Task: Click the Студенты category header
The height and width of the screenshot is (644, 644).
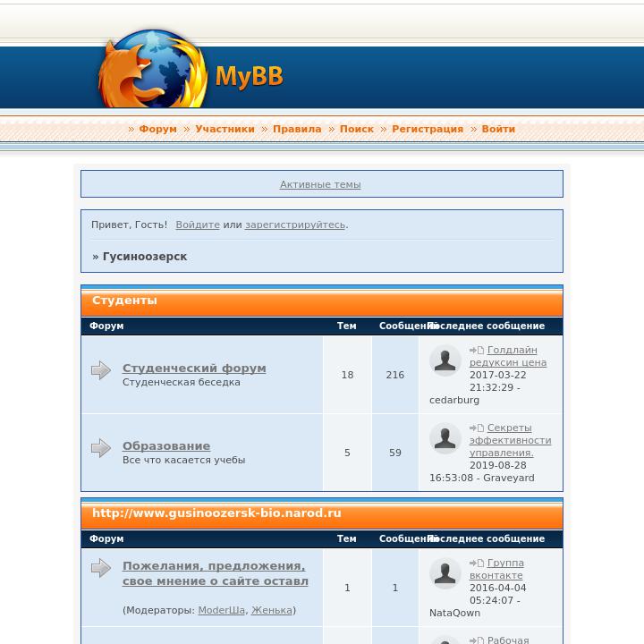Action: coord(125,301)
